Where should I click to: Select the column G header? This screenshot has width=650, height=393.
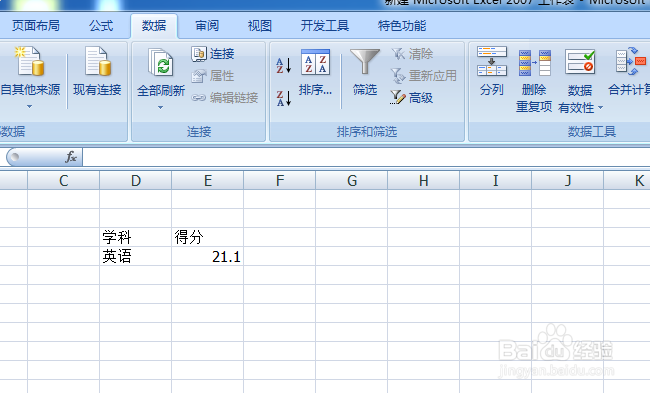(352, 180)
